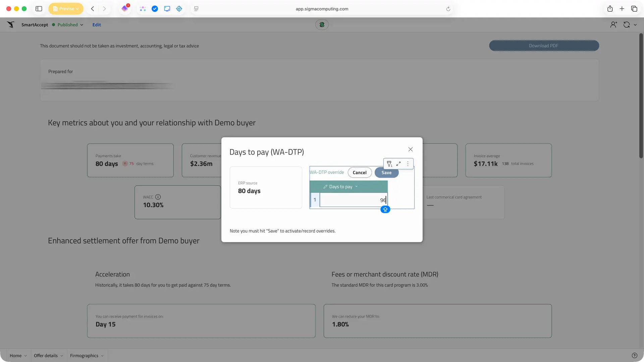Click the WACC info icon

coord(158,197)
